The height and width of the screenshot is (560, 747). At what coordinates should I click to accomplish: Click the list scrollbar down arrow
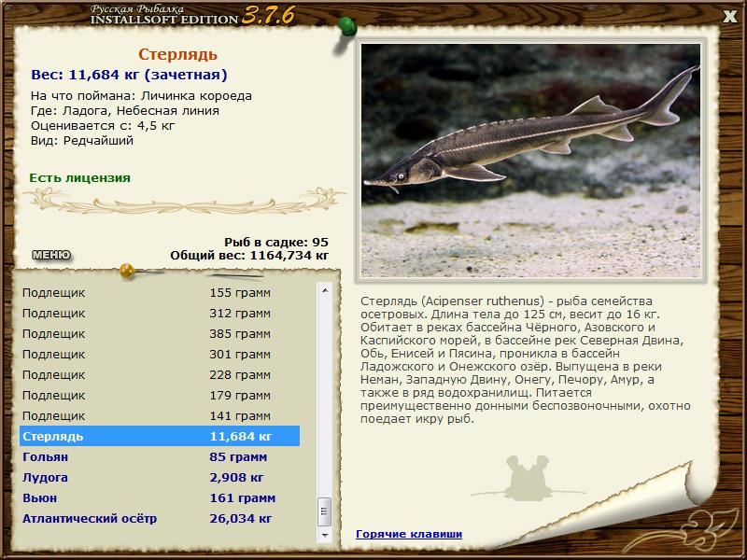[x=324, y=535]
